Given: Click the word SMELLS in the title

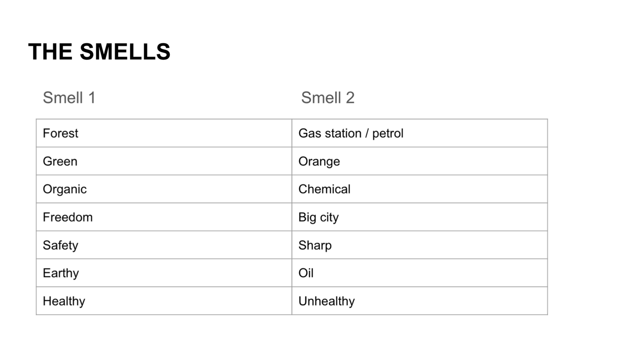Looking at the screenshot, I should click(125, 52).
